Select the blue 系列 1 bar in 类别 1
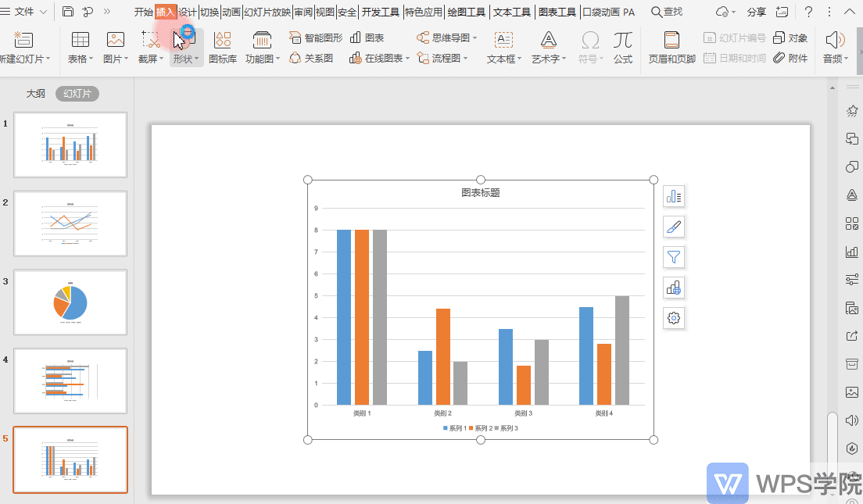 tap(344, 317)
